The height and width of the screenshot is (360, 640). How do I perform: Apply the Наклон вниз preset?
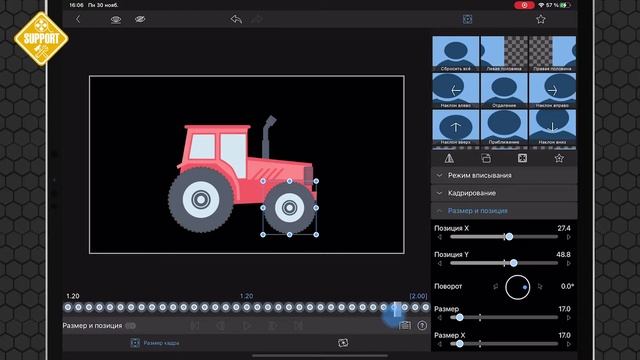tap(552, 127)
